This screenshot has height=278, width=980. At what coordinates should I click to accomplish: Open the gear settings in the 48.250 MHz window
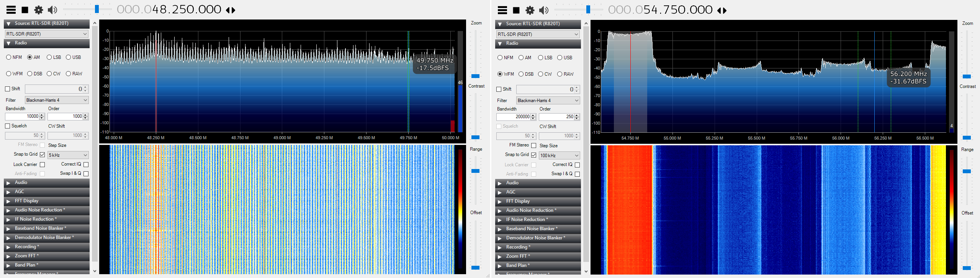click(x=39, y=10)
